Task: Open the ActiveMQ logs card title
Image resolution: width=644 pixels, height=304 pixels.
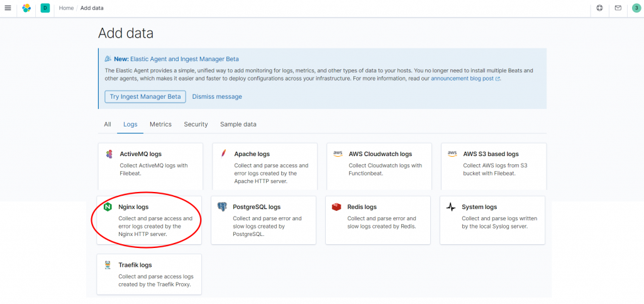Action: point(140,154)
